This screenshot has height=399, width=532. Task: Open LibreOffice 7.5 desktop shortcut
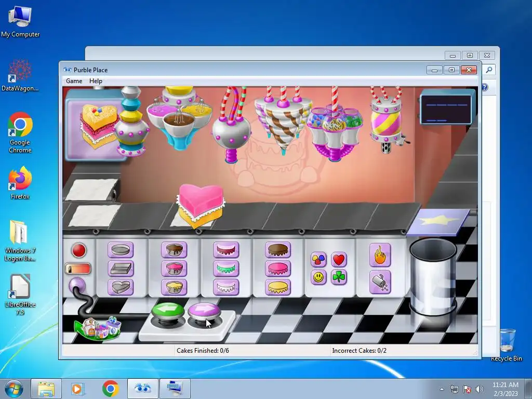coord(20,294)
